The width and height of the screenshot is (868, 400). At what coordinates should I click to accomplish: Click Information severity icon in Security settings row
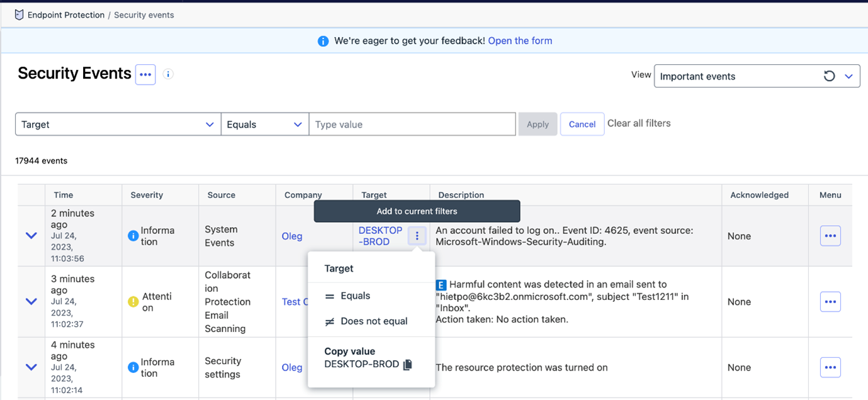coord(133,367)
